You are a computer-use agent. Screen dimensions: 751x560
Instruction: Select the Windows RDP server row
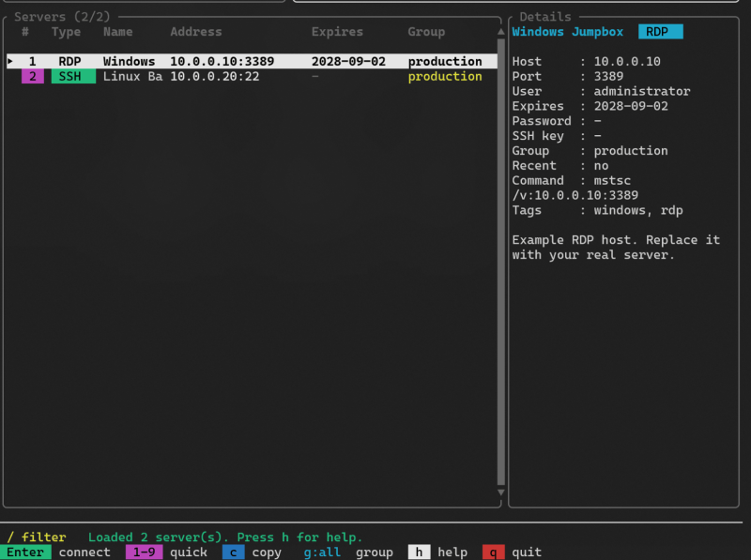[x=252, y=61]
